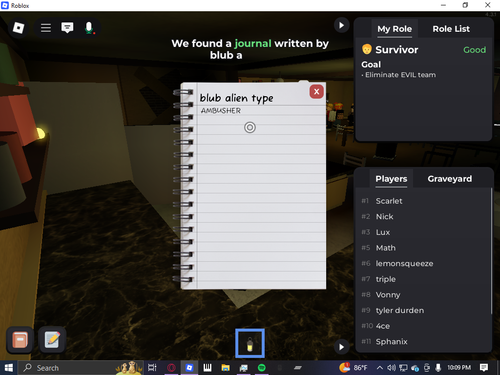Open the notepad with pencil icon
The height and width of the screenshot is (375, 500).
[x=52, y=340]
